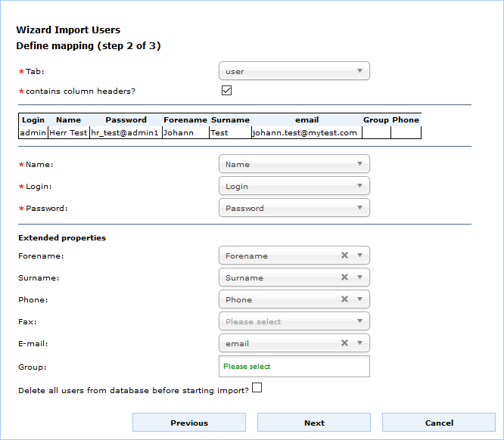The height and width of the screenshot is (440, 504).
Task: Clear the Forename mapping with the X icon
Action: 344,256
